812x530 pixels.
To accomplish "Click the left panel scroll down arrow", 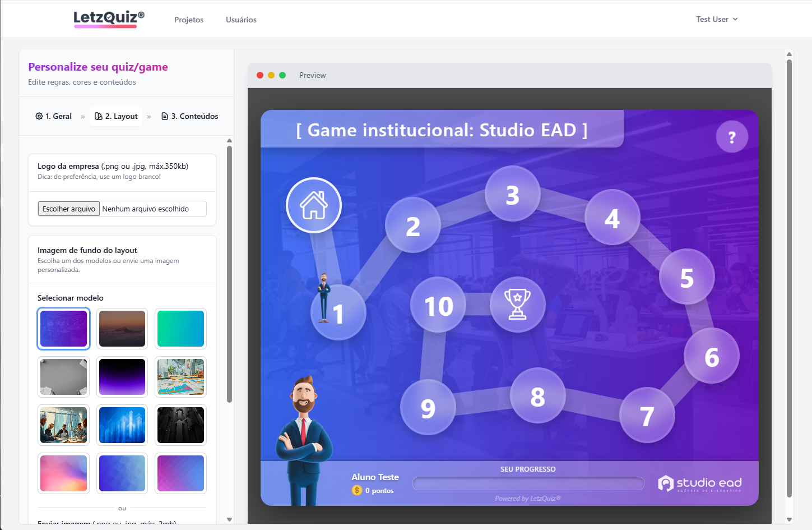I will pyautogui.click(x=229, y=519).
